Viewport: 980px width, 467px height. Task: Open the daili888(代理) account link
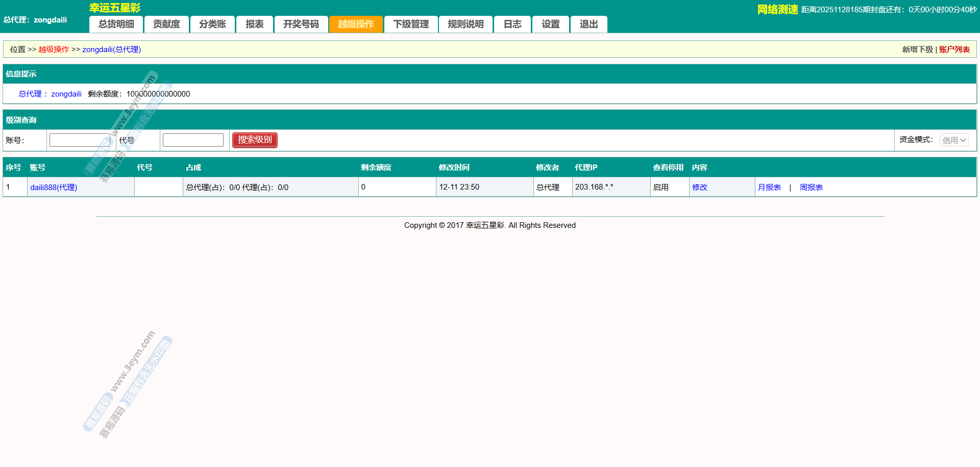pos(54,188)
